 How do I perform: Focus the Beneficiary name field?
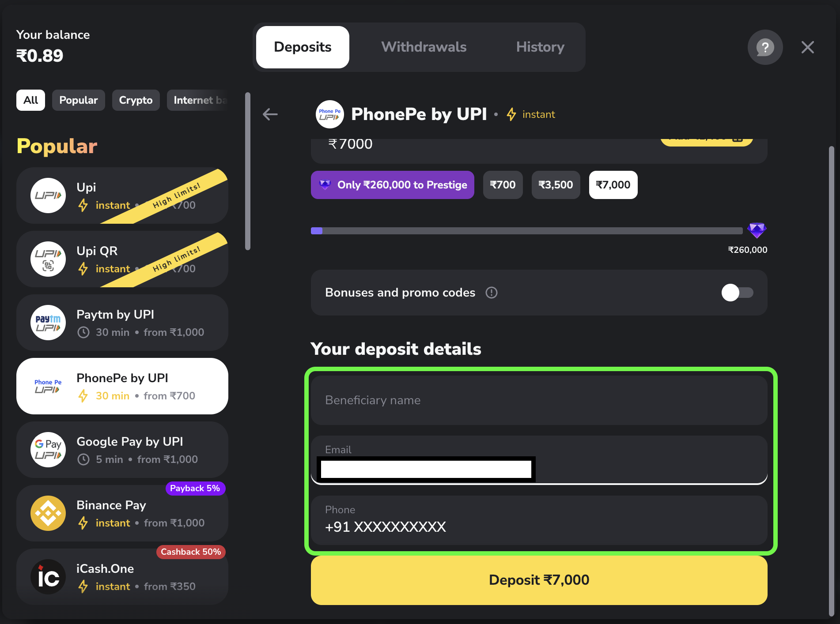pyautogui.click(x=539, y=400)
